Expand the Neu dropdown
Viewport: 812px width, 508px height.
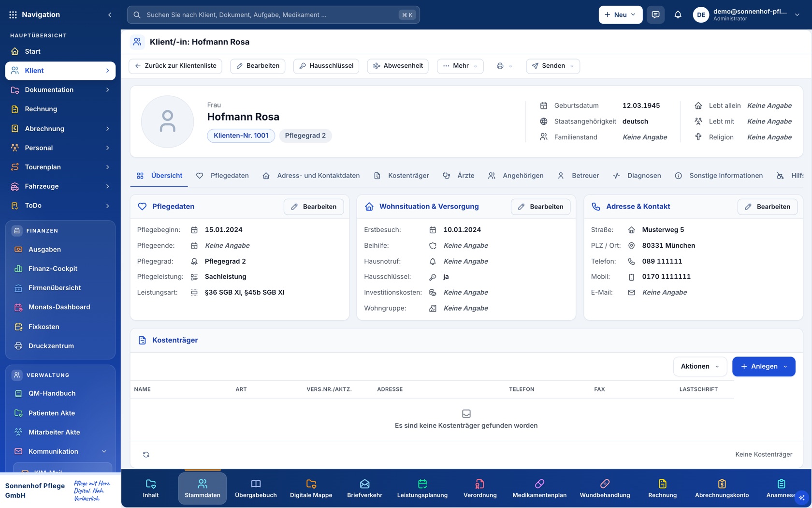[620, 15]
